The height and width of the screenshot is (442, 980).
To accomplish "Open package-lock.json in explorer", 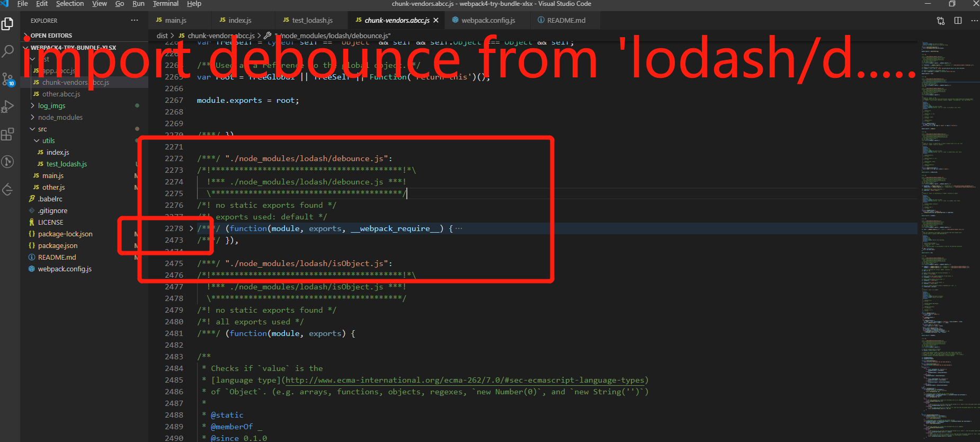I will tap(65, 234).
